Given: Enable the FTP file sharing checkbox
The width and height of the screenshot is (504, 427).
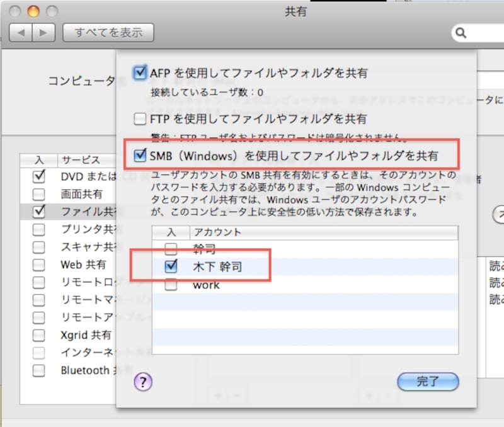Looking at the screenshot, I should pos(139,118).
